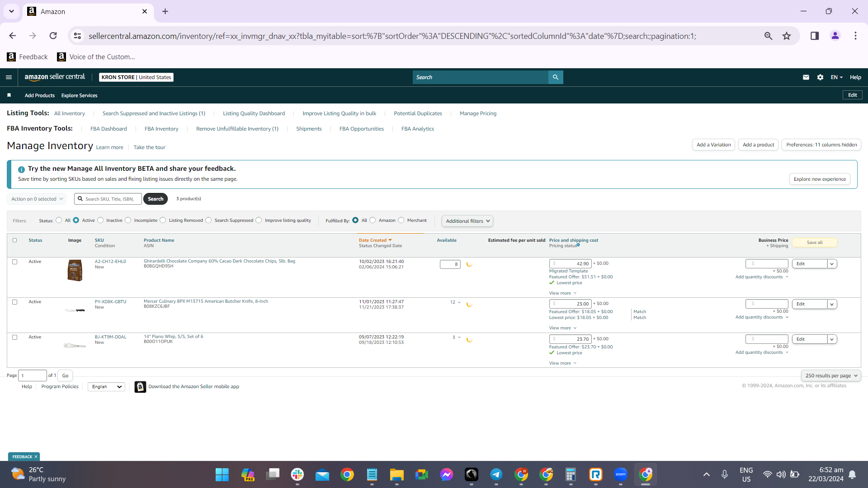The height and width of the screenshot is (488, 868).
Task: Open Preferences: 11 columns hidden
Action: (821, 145)
